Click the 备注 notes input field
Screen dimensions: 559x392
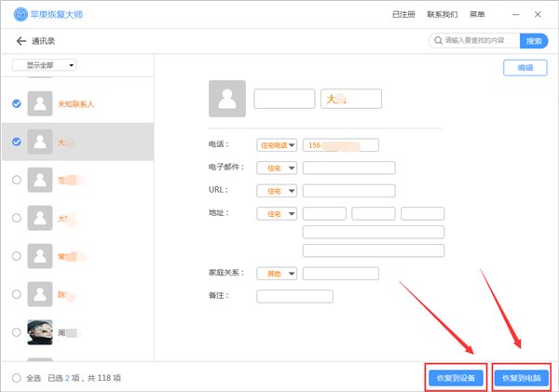pyautogui.click(x=294, y=296)
